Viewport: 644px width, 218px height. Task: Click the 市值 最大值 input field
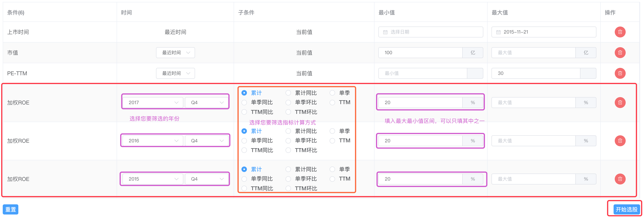coord(533,53)
